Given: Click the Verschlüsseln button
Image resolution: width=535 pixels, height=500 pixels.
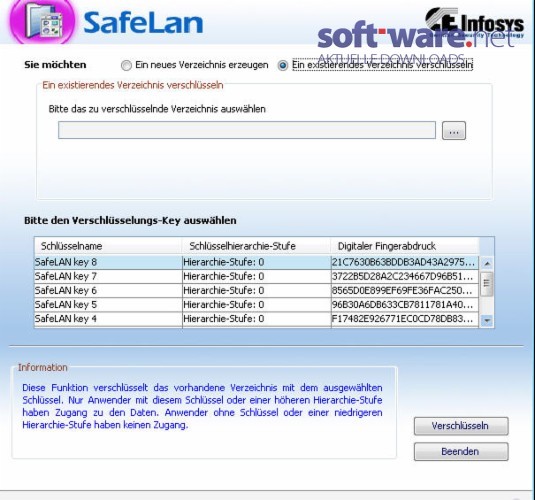Looking at the screenshot, I should (461, 426).
